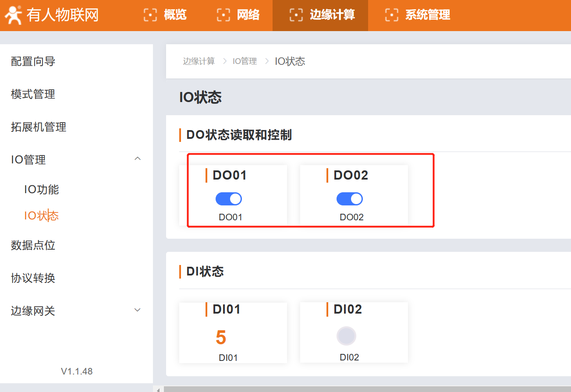Click the bracket icon beside 网络
Viewport: 571px width, 392px height.
[x=223, y=15]
